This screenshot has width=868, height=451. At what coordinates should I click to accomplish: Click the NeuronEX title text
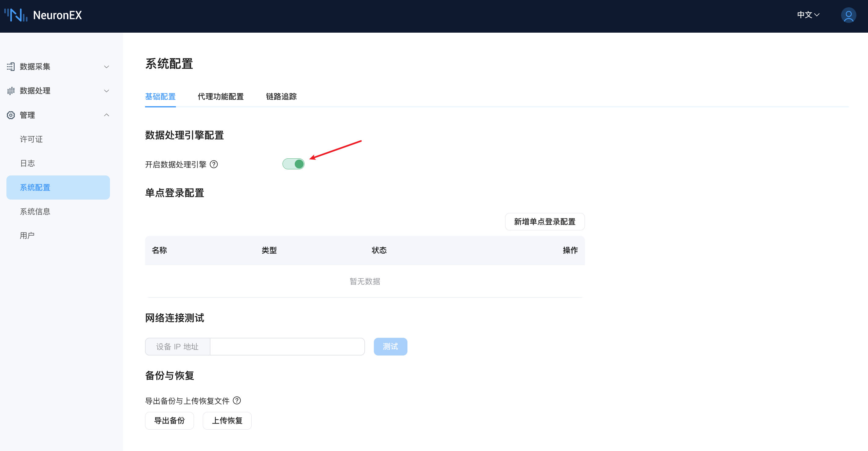(x=57, y=15)
